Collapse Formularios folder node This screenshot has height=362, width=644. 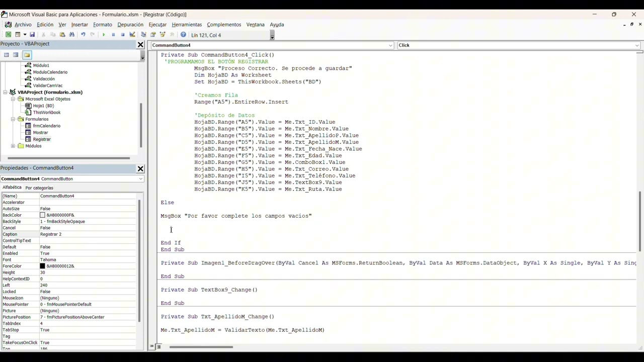point(13,119)
